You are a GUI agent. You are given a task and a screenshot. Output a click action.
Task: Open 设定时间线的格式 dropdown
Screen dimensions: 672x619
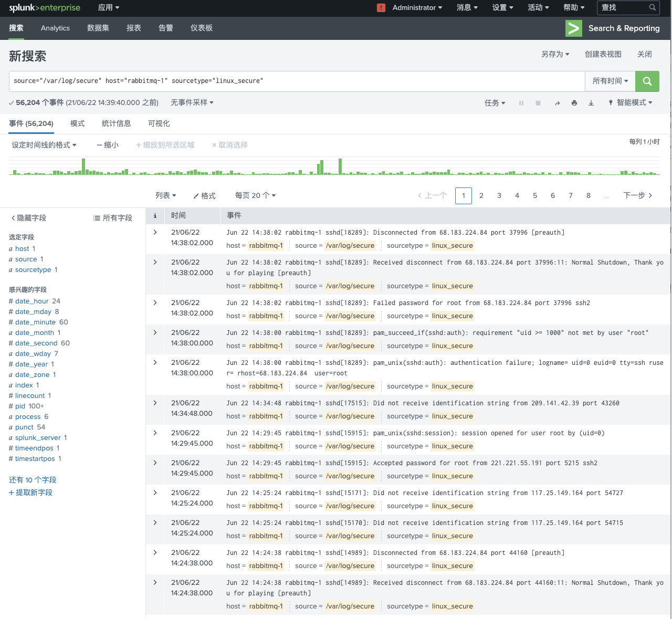tap(44, 145)
